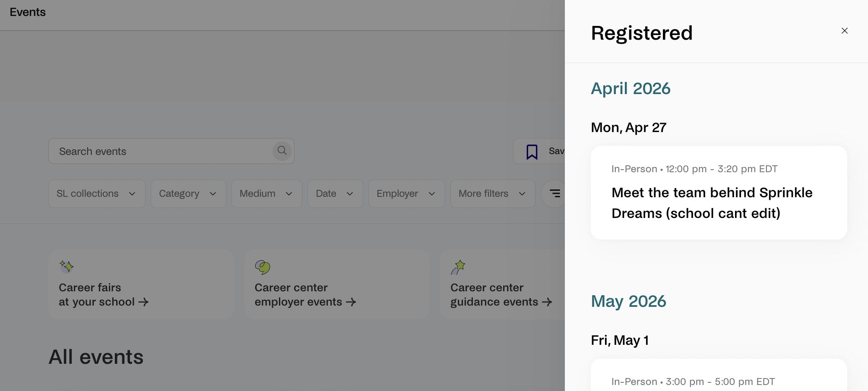Screen dimensions: 868x391
Task: Open Meet the team behind Sprinkle Dreams event
Action: point(719,192)
